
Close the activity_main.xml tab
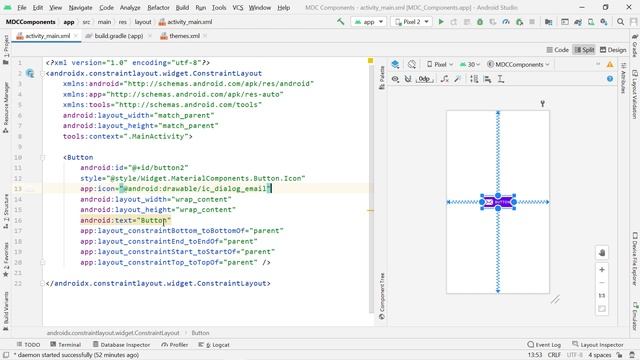pyautogui.click(x=76, y=36)
